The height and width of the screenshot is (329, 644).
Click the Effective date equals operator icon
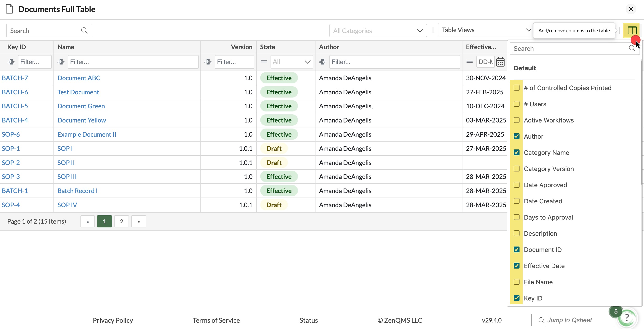pos(469,62)
